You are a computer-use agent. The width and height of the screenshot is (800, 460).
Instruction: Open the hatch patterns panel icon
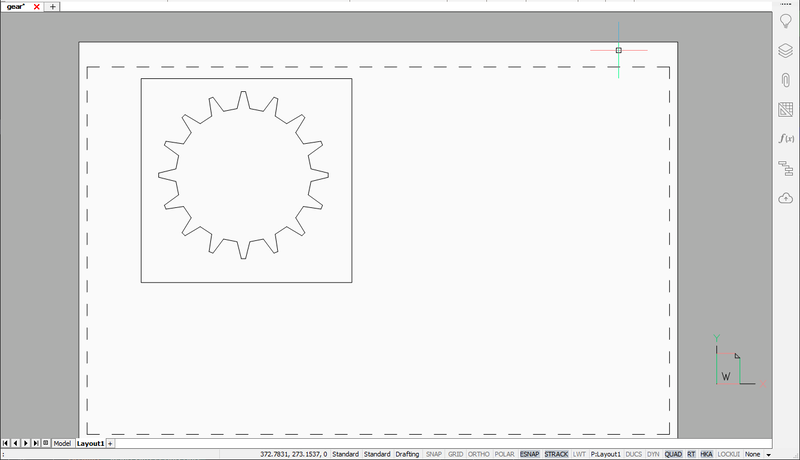pyautogui.click(x=786, y=109)
